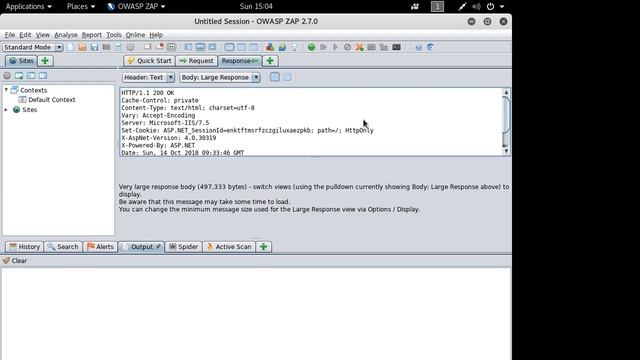Open the Tools menu
Image resolution: width=640 pixels, height=360 pixels.
click(x=114, y=35)
